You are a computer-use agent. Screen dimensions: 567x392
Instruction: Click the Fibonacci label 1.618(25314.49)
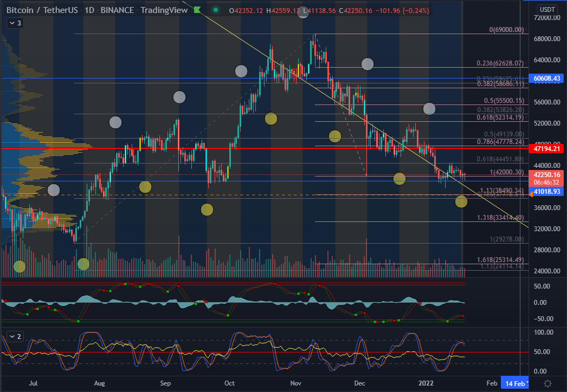coord(500,260)
